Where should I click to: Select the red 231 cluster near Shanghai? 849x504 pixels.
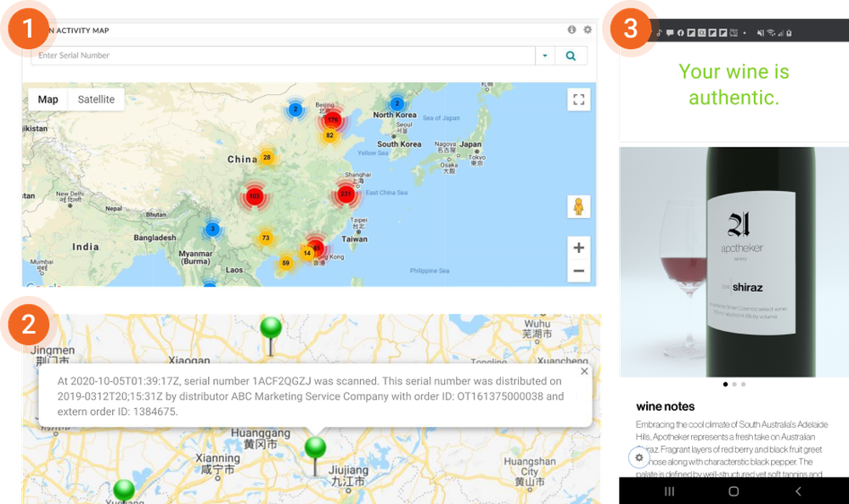coord(346,193)
